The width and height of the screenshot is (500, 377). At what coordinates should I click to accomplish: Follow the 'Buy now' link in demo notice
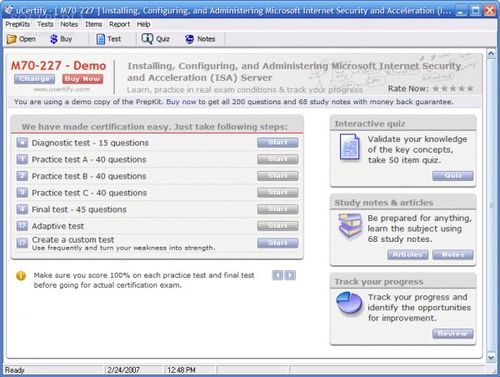click(181, 102)
